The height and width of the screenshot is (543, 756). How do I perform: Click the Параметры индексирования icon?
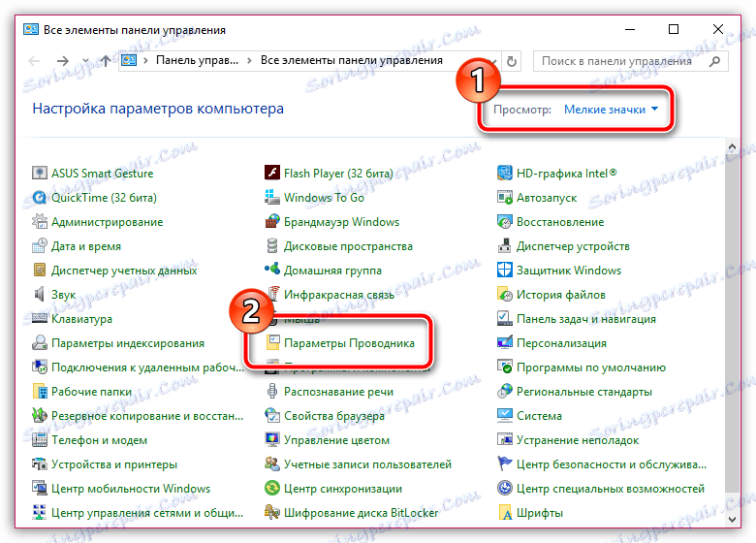click(x=39, y=343)
